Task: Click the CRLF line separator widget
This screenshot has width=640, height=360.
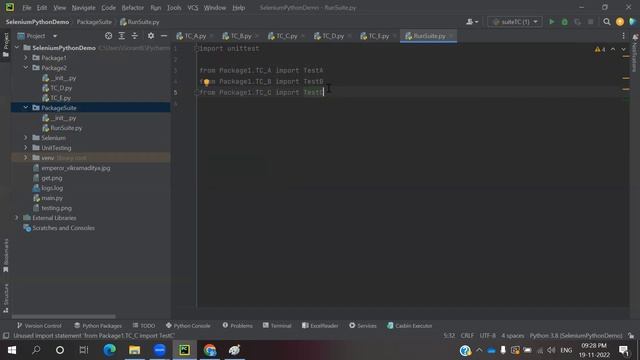Action: (x=467, y=336)
